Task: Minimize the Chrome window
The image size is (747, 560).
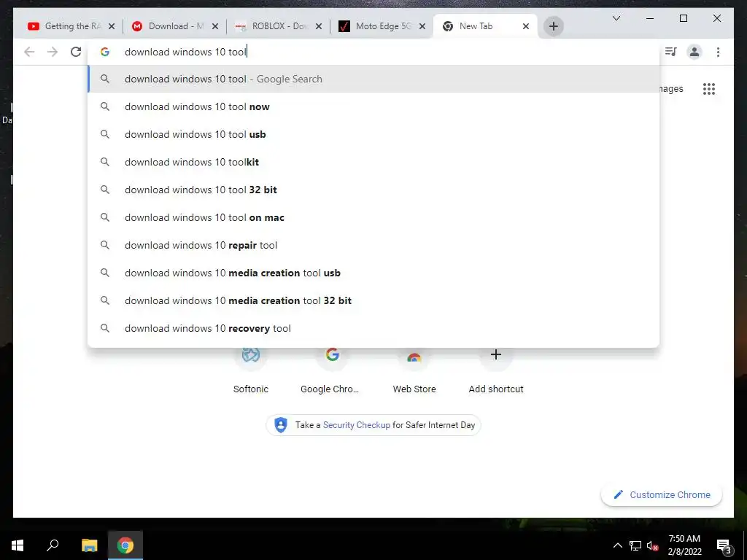Action: tap(650, 18)
